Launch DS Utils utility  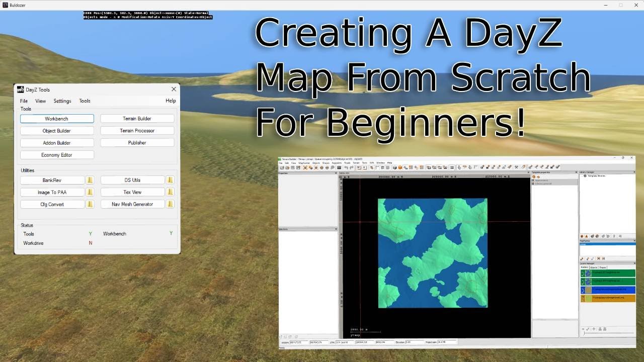click(x=133, y=180)
